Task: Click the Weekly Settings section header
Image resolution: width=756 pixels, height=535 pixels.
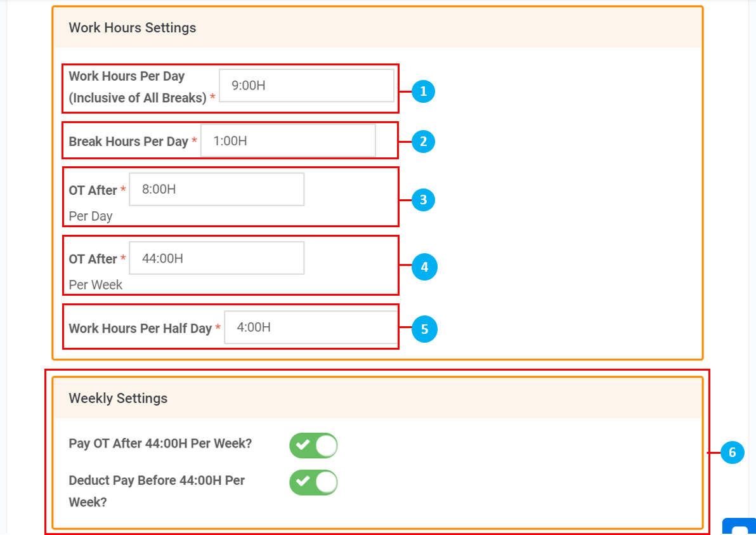Action: (x=118, y=399)
